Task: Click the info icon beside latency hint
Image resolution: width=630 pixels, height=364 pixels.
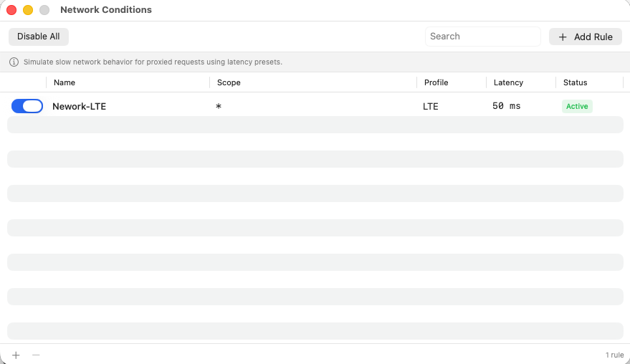Action: click(14, 62)
